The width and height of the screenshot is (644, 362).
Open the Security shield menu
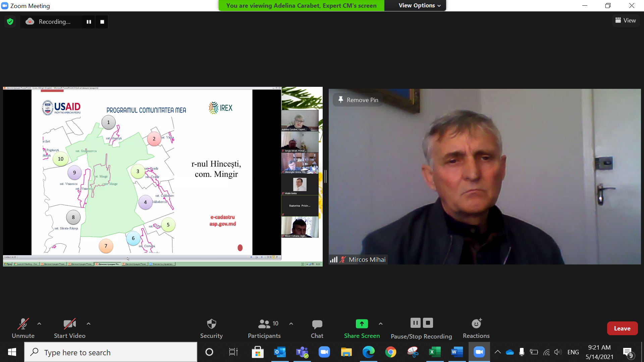pos(211,328)
